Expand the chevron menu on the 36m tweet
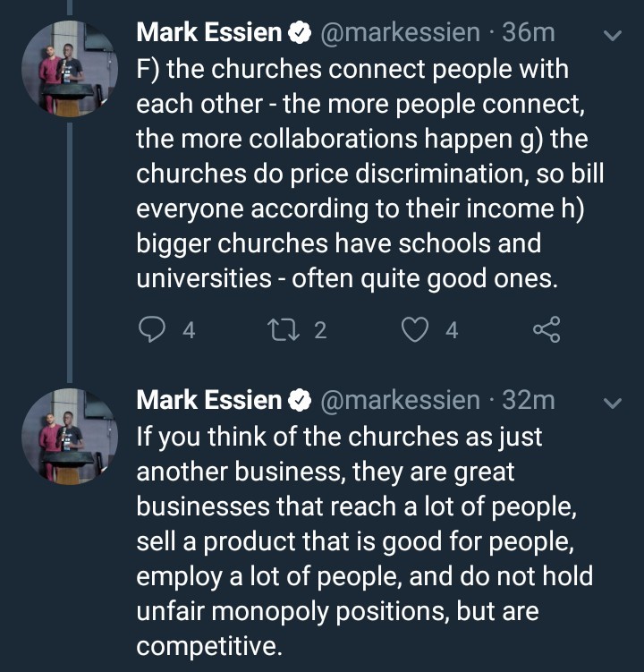644x672 pixels. point(613,37)
